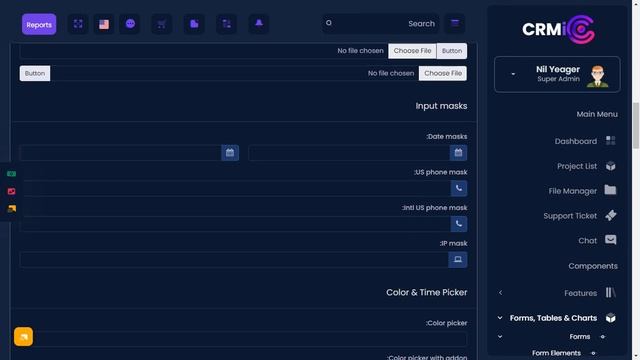Click the Features books icon
This screenshot has width=640, height=360.
(611, 292)
